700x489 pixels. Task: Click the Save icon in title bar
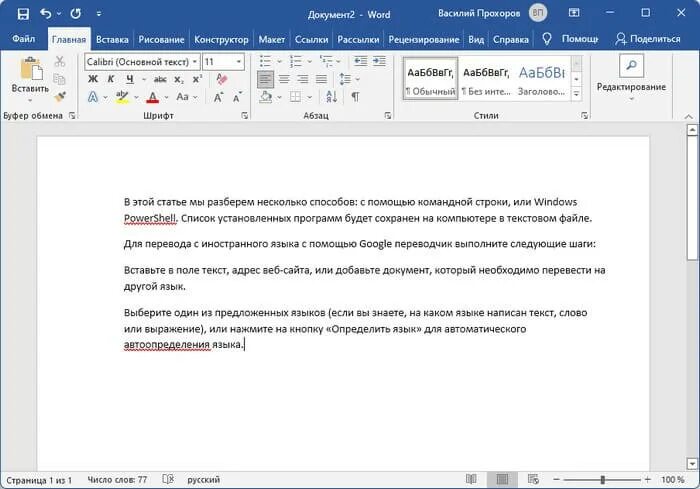[x=23, y=14]
